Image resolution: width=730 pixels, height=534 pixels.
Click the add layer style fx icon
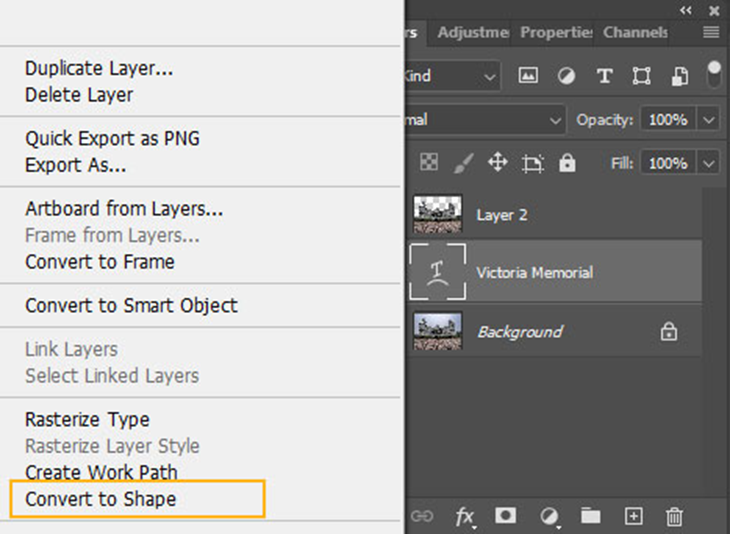point(465,516)
